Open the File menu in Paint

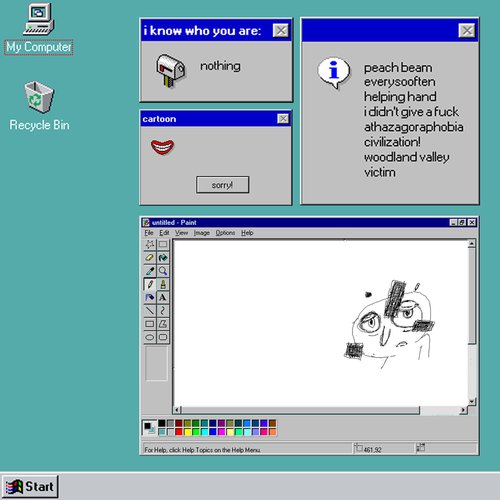(149, 233)
